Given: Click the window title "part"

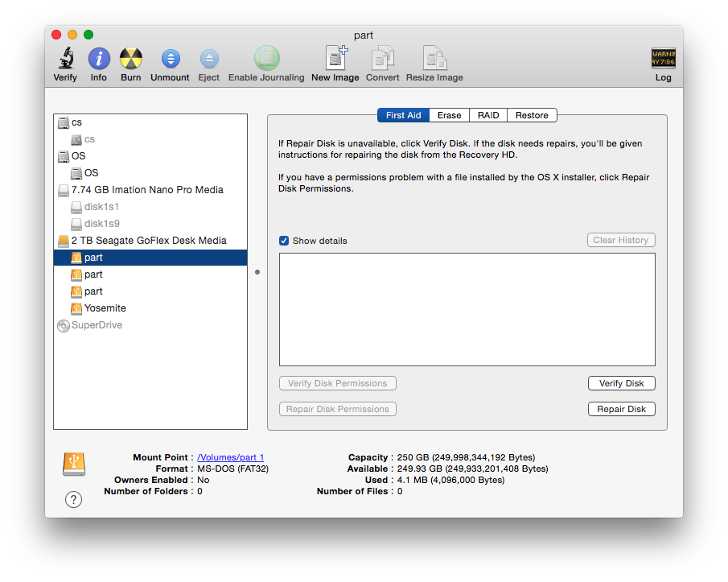Looking at the screenshot, I should pos(364,35).
